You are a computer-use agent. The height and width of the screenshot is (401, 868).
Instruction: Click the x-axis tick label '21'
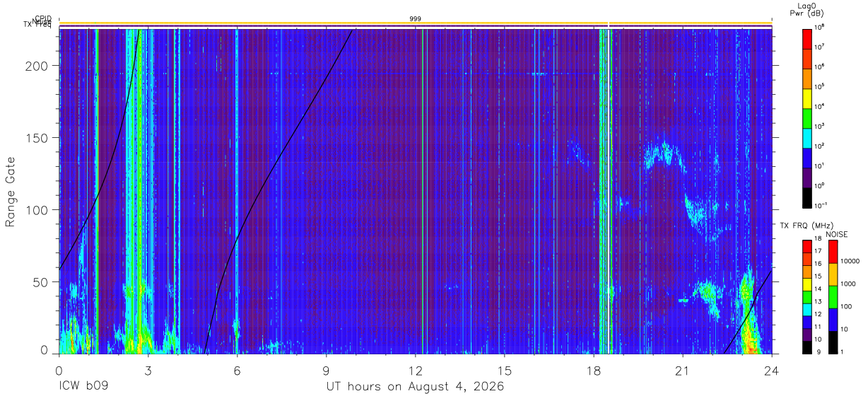click(682, 370)
